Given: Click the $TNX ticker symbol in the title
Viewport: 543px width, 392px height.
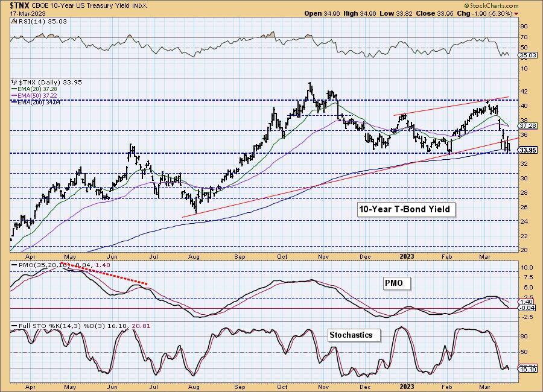Looking at the screenshot, I should tap(20, 5).
